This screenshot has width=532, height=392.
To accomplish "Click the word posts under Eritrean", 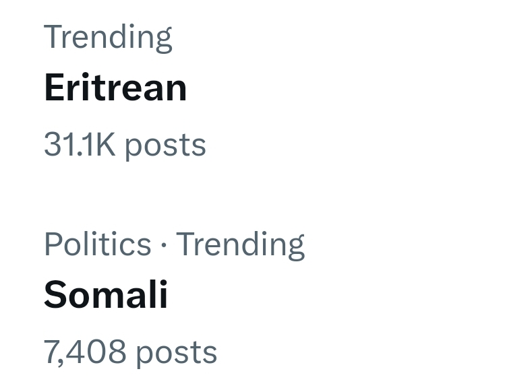I will (x=165, y=145).
